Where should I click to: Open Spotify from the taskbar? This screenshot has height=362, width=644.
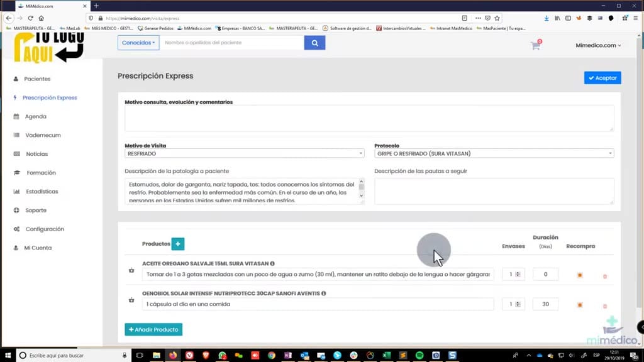(x=419, y=356)
